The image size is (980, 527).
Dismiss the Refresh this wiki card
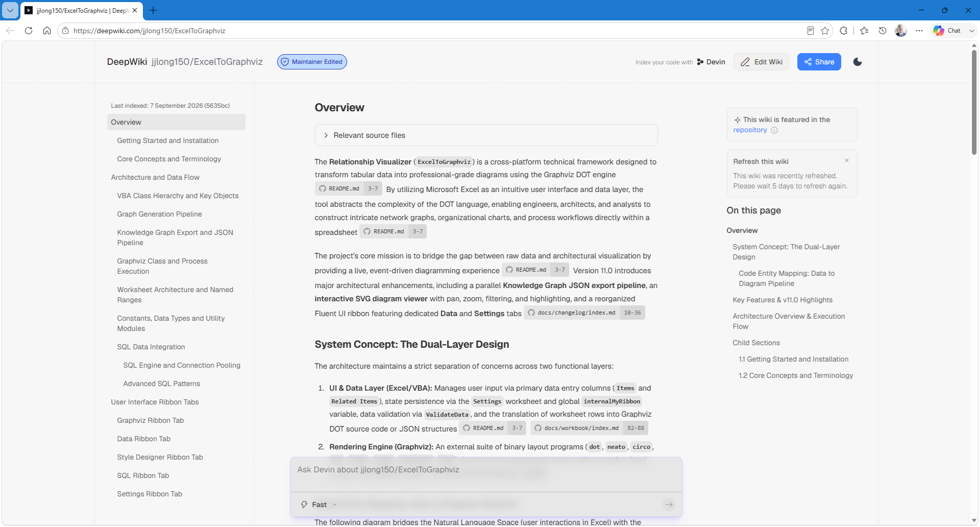[x=847, y=160]
